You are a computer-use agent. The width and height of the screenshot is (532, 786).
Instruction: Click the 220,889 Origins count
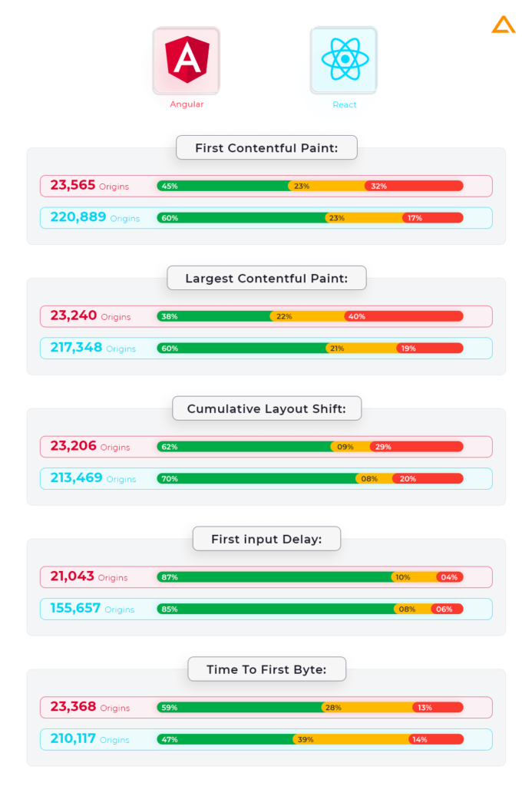pyautogui.click(x=95, y=217)
